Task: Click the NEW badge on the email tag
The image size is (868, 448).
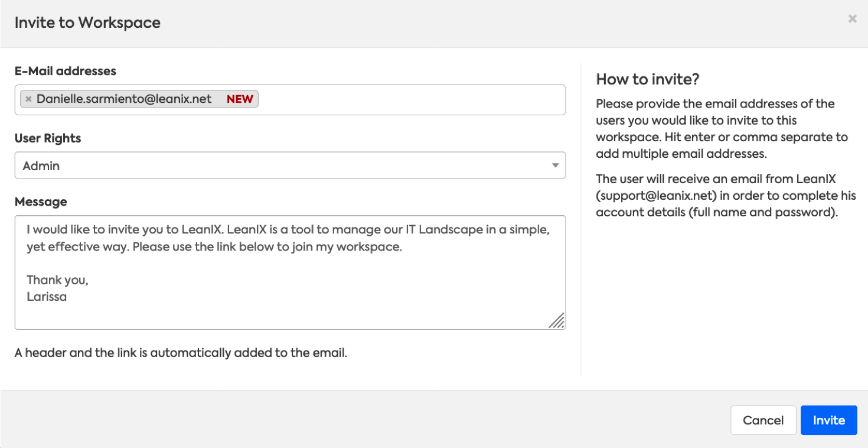Action: coord(240,99)
